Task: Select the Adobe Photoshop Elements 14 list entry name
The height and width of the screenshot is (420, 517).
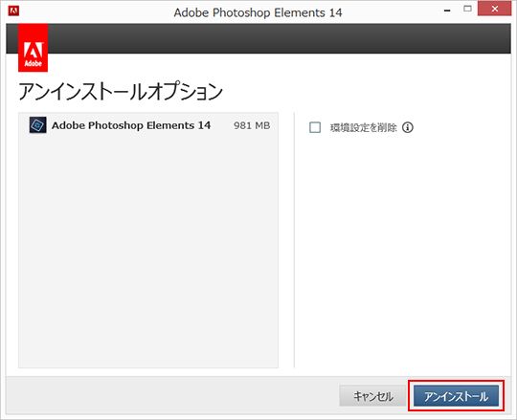Action: [x=131, y=125]
